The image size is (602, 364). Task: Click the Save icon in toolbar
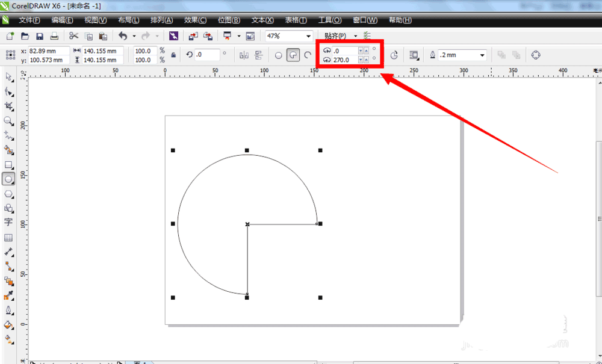coord(40,36)
